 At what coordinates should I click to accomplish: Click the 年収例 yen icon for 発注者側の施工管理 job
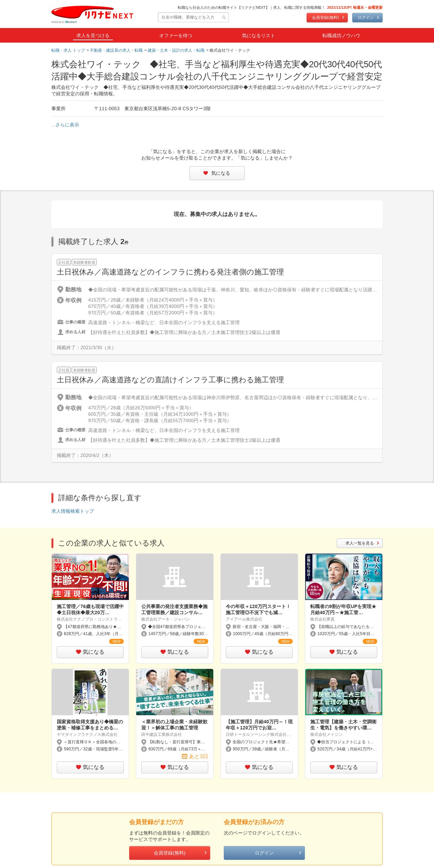coord(60,300)
